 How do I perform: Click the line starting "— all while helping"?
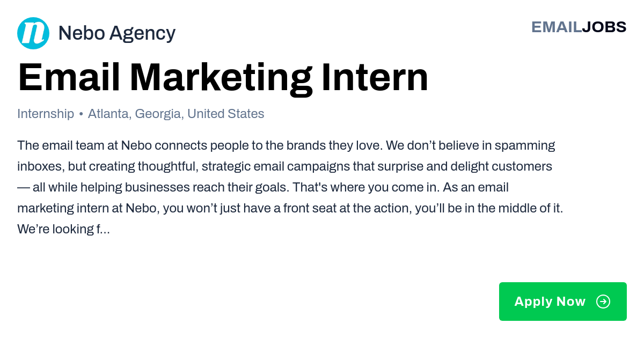pos(263,187)
